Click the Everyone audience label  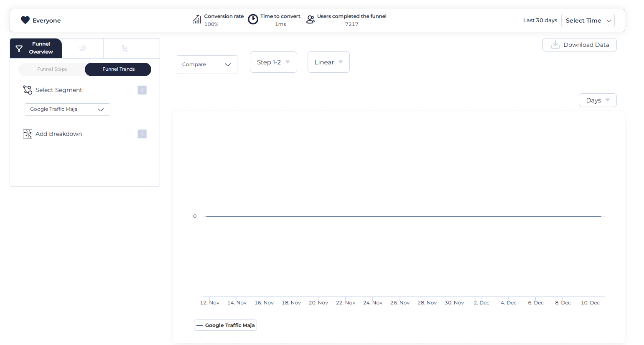pos(47,20)
